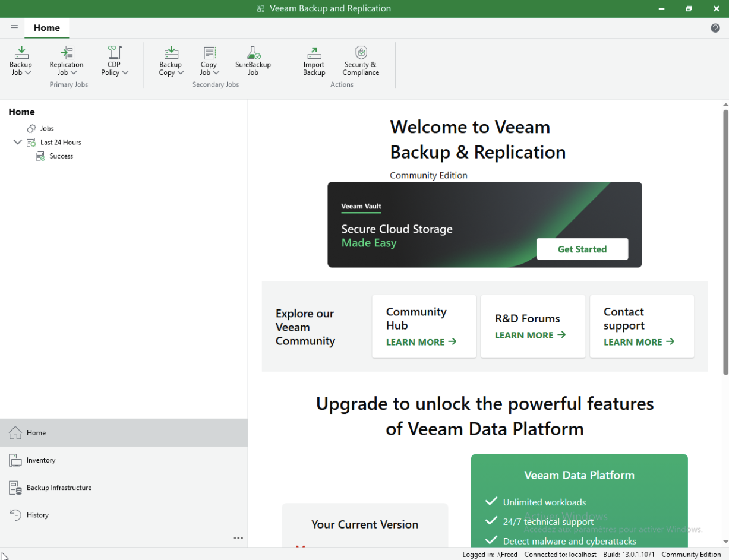
Task: Click the Get Started button
Action: (582, 249)
